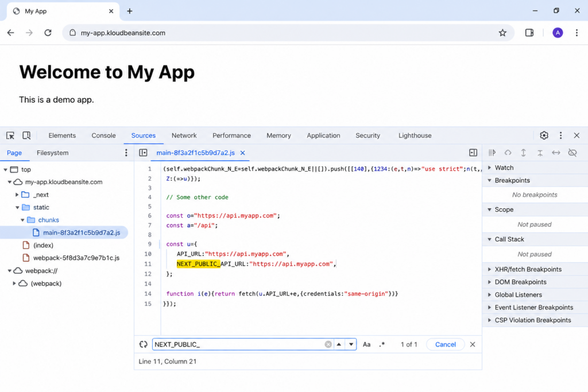The width and height of the screenshot is (588, 392).
Task: Switch to the Memory tab
Action: point(278,135)
